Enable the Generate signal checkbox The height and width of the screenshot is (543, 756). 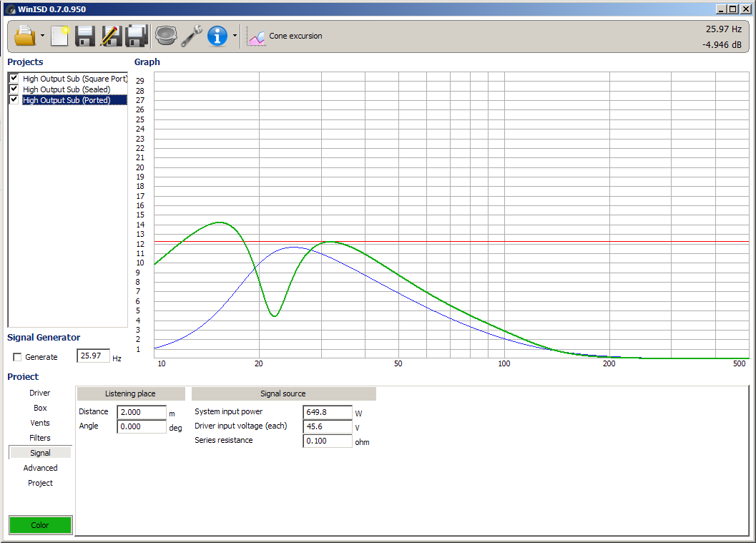point(17,357)
